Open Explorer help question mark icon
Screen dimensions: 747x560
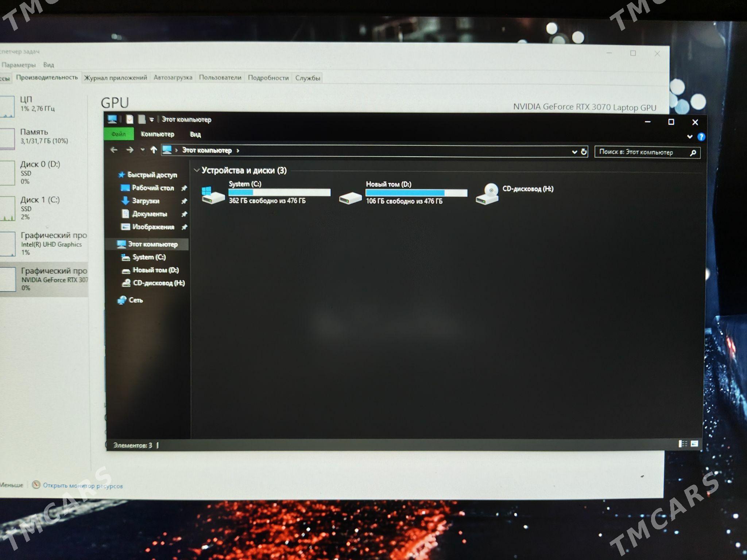pyautogui.click(x=701, y=137)
